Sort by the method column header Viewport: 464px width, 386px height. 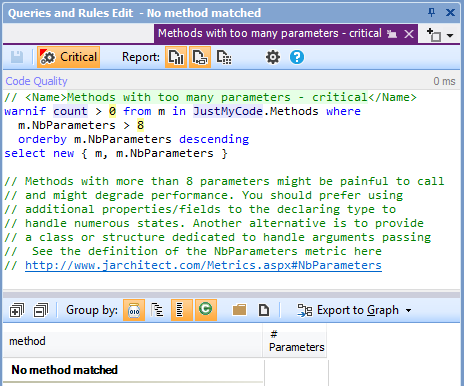133,341
